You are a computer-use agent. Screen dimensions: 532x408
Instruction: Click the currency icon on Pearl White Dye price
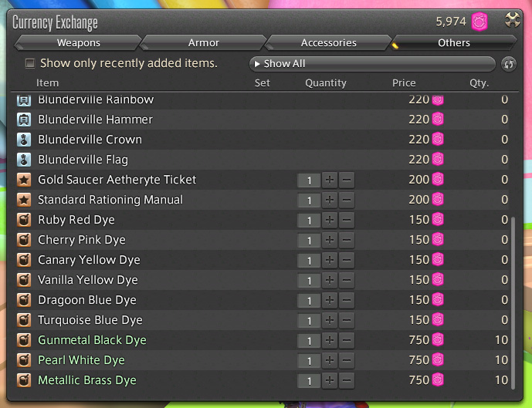pos(438,359)
